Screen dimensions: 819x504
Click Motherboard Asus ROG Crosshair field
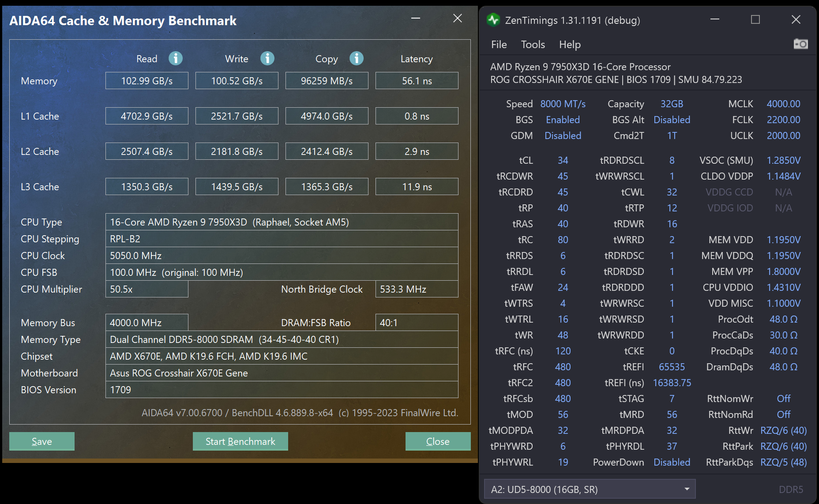pyautogui.click(x=282, y=373)
